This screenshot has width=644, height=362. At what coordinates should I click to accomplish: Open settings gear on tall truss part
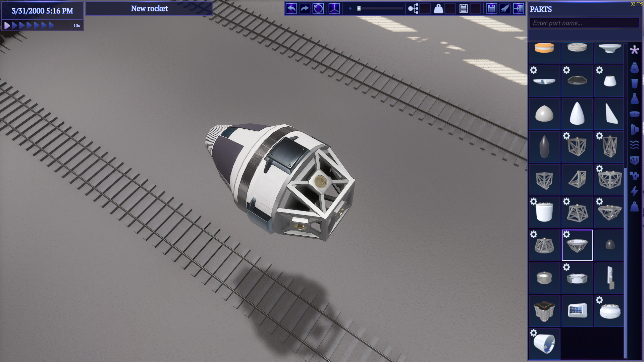coord(599,136)
